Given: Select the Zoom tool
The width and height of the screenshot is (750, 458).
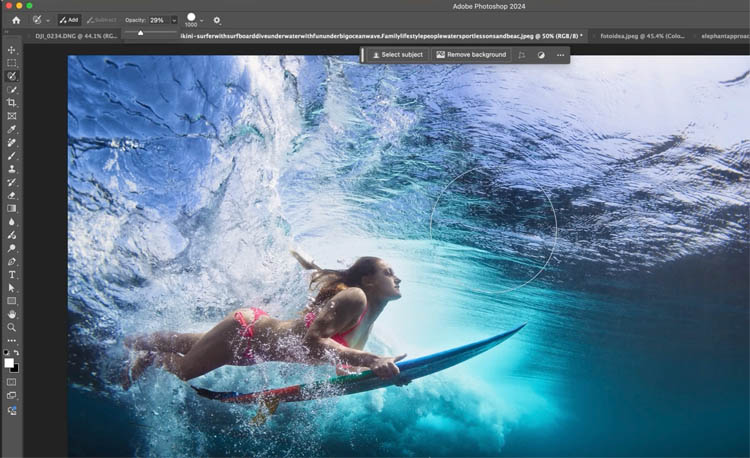Looking at the screenshot, I should (x=11, y=327).
